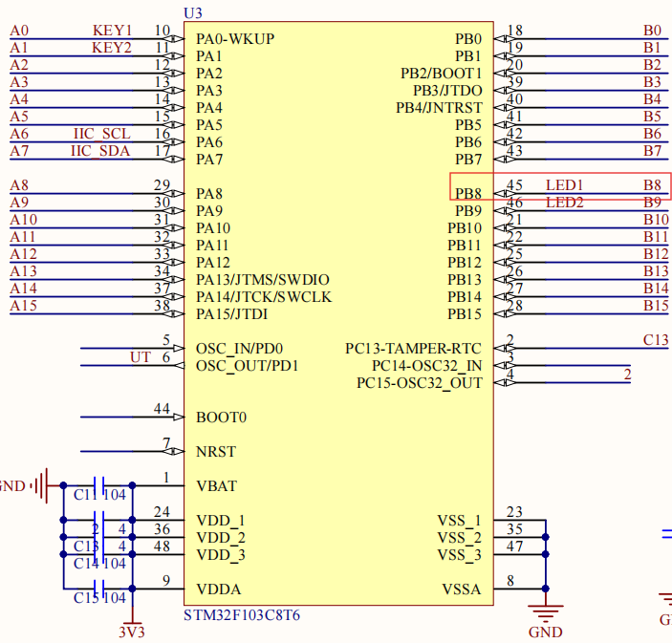Image resolution: width=672 pixels, height=643 pixels.
Task: Click the PA15/JTDI pin name
Action: (x=232, y=314)
